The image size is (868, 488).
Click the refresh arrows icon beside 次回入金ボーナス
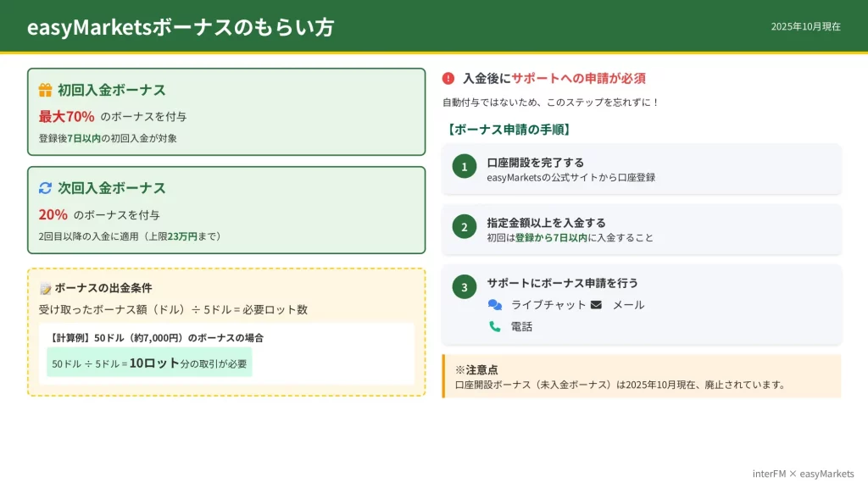tap(46, 188)
